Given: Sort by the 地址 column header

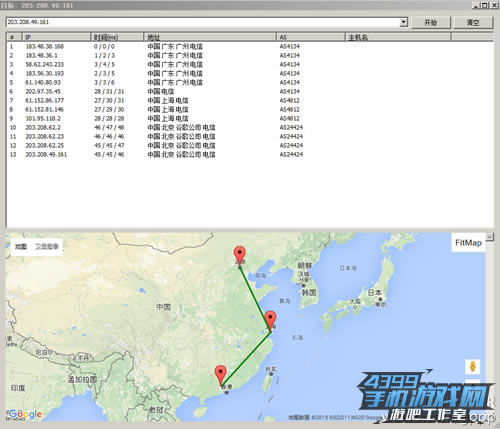Looking at the screenshot, I should coord(210,37).
